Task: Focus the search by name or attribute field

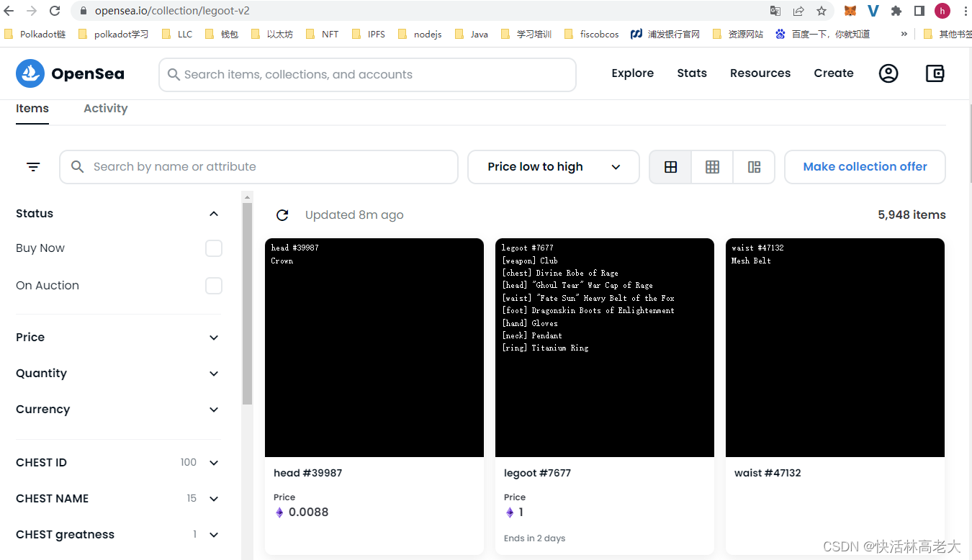Action: [x=258, y=167]
